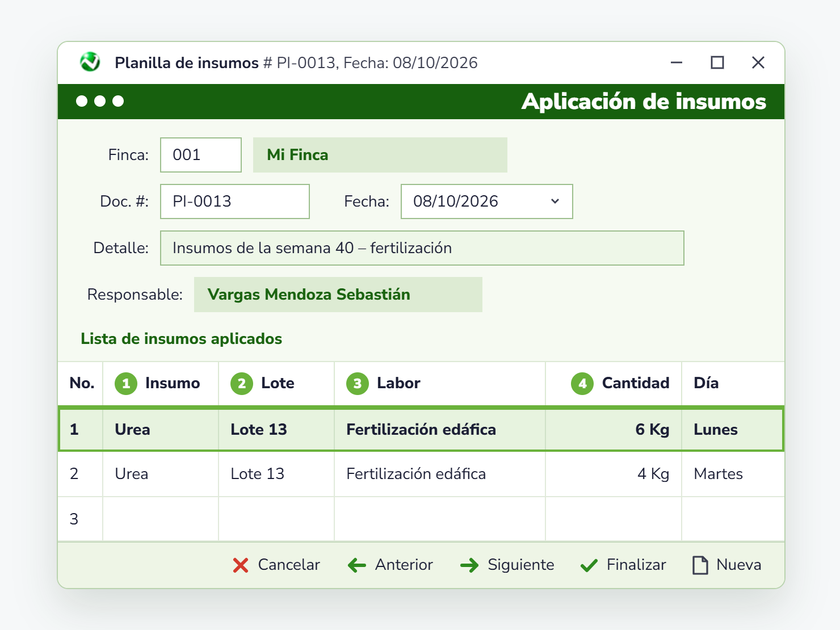
Task: Click the green app logo in title bar
Action: pos(90,62)
